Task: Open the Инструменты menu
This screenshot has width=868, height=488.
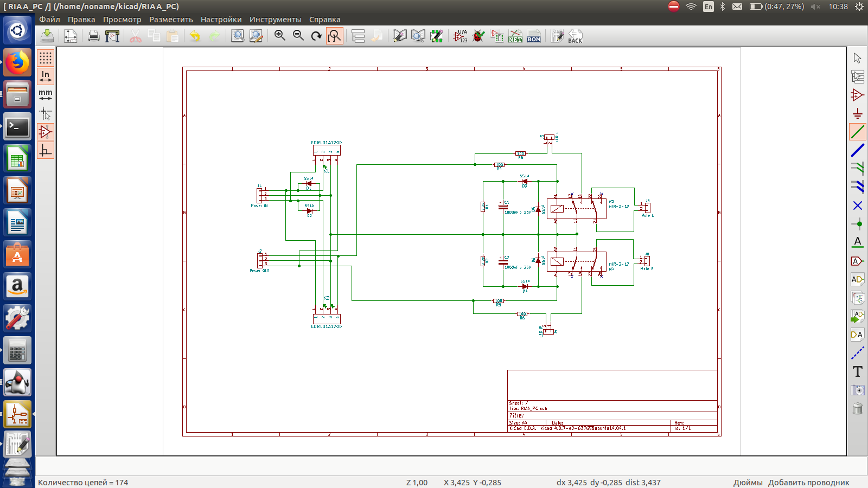Action: (x=275, y=20)
